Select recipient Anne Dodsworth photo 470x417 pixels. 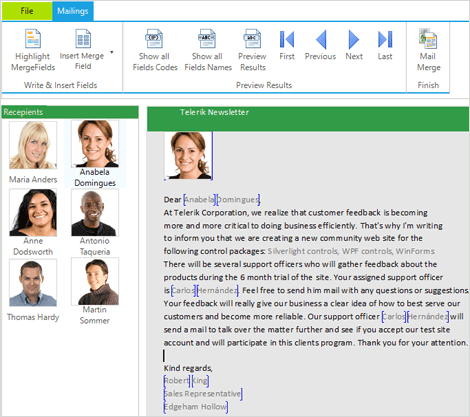point(33,212)
